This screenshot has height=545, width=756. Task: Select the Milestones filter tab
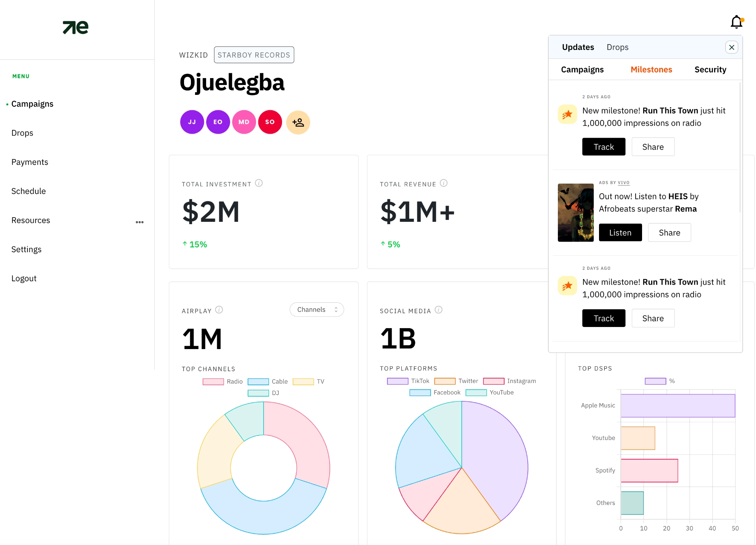(651, 70)
